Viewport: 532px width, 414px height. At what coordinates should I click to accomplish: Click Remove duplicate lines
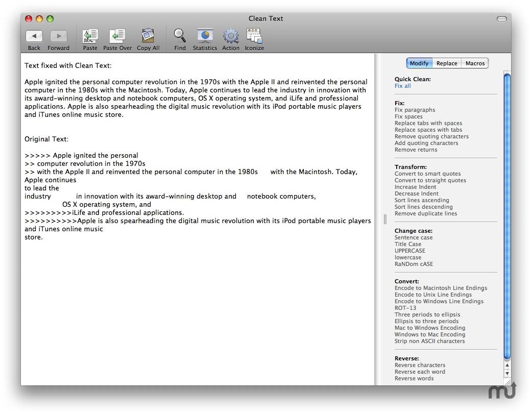pos(425,213)
